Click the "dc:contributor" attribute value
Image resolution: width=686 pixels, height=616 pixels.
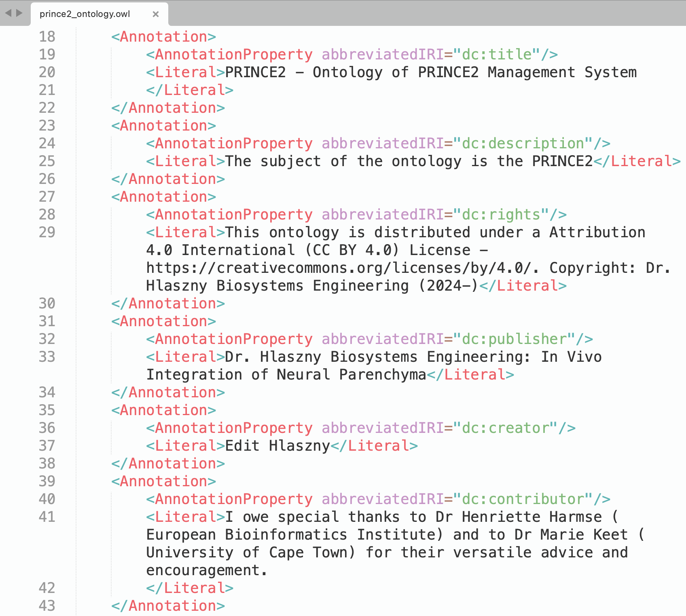(523, 499)
